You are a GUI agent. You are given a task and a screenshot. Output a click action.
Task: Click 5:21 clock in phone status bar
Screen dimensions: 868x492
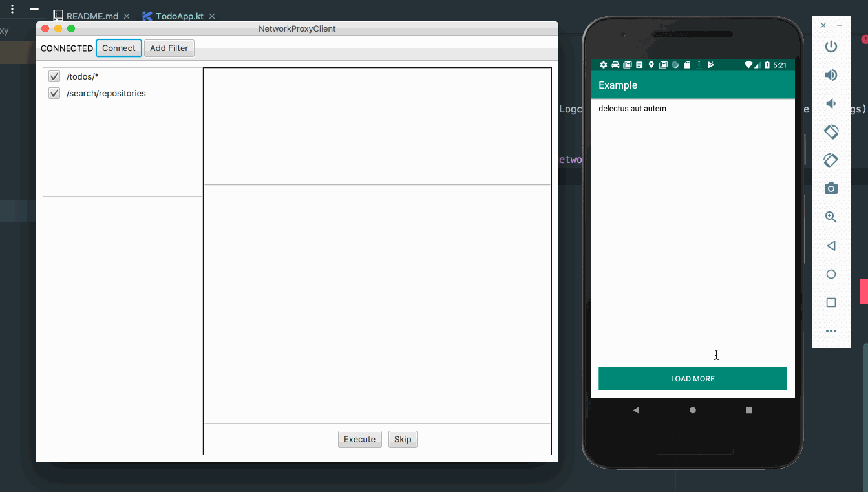(x=780, y=65)
